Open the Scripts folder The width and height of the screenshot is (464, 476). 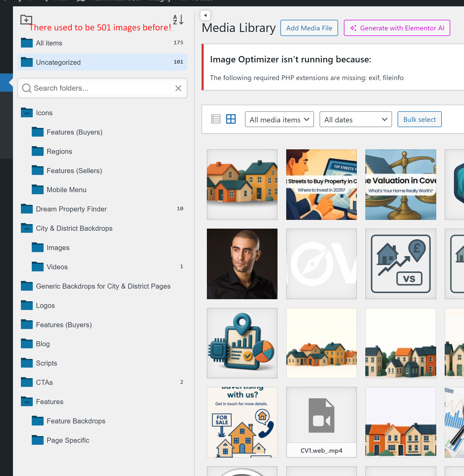pos(46,363)
